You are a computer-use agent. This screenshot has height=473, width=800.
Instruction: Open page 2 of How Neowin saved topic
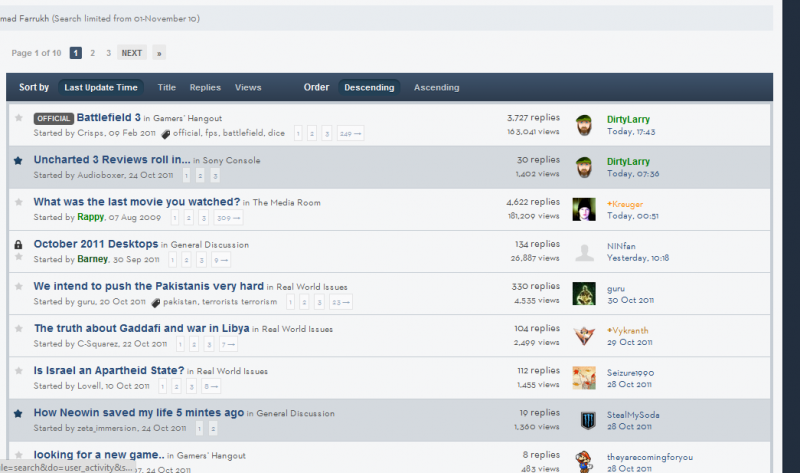[213, 429]
